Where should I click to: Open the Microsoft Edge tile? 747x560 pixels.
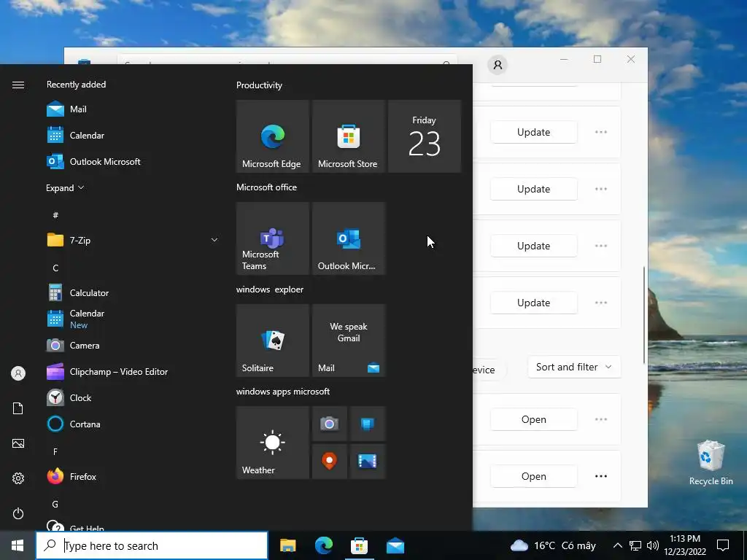coord(273,136)
